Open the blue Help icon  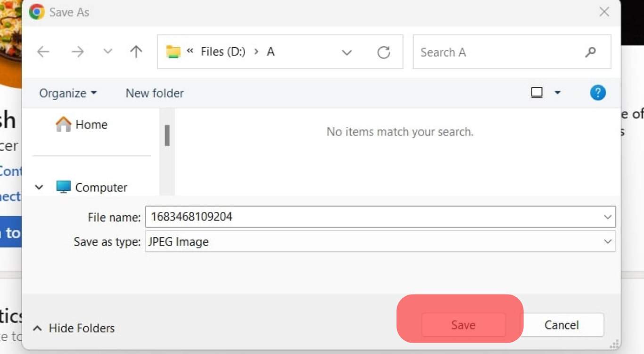pos(597,93)
